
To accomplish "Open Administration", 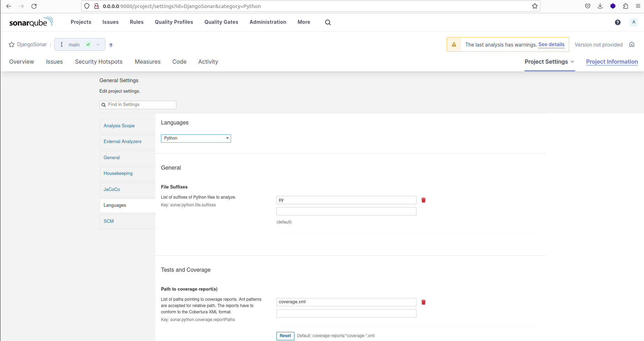I will click(268, 22).
